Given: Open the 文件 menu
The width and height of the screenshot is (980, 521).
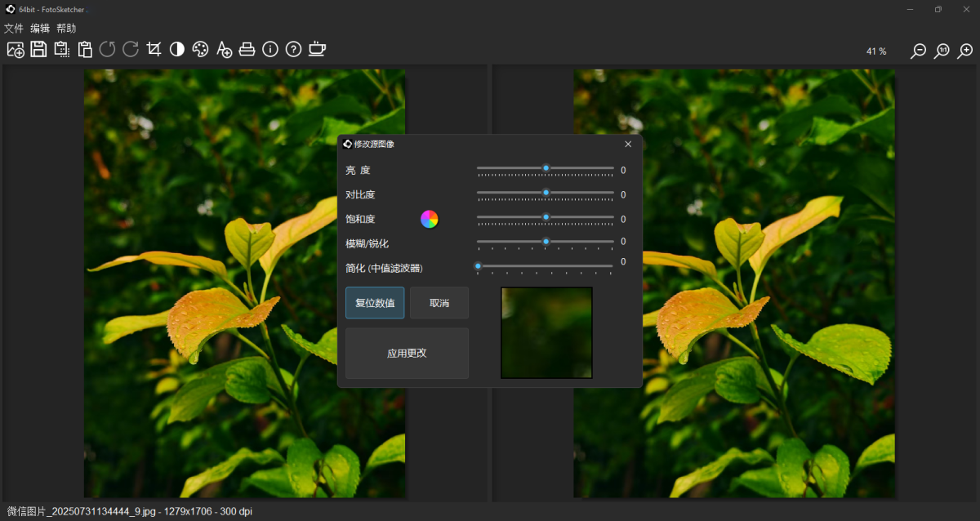Looking at the screenshot, I should (x=14, y=29).
